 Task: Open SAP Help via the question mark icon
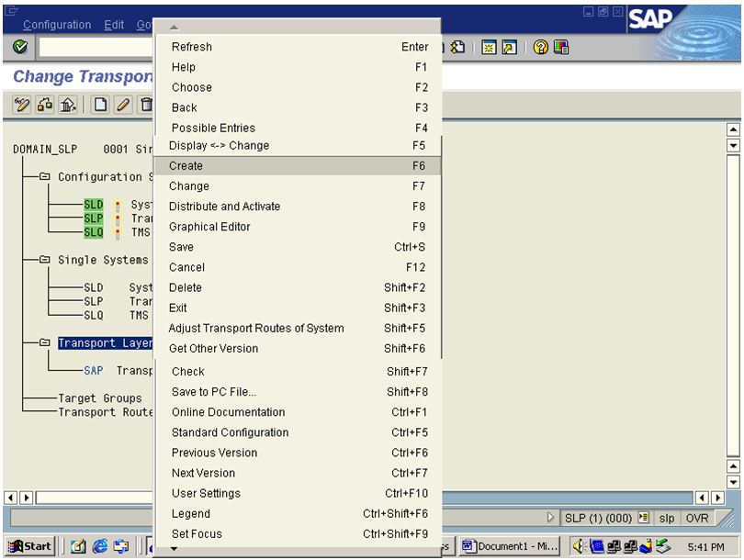click(x=539, y=46)
